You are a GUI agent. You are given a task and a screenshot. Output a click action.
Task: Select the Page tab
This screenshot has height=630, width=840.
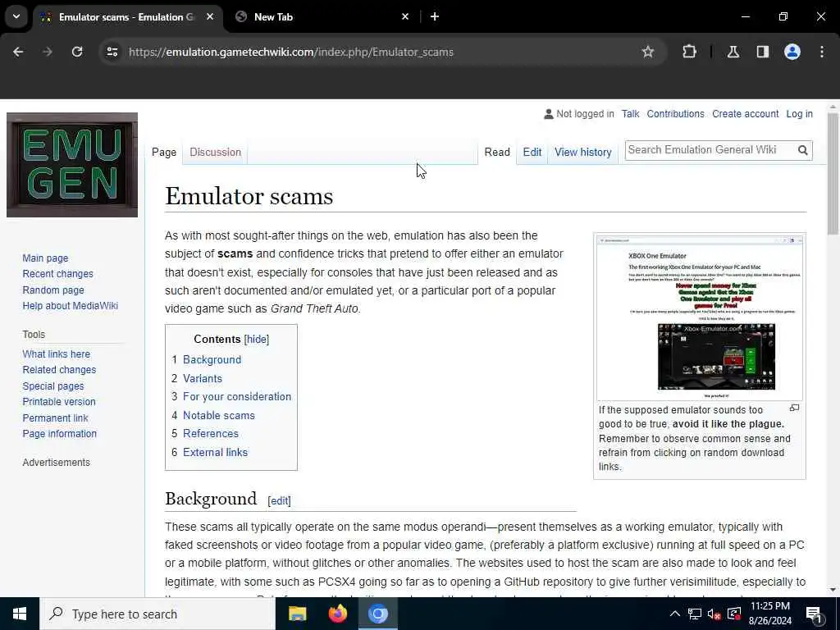pos(164,152)
